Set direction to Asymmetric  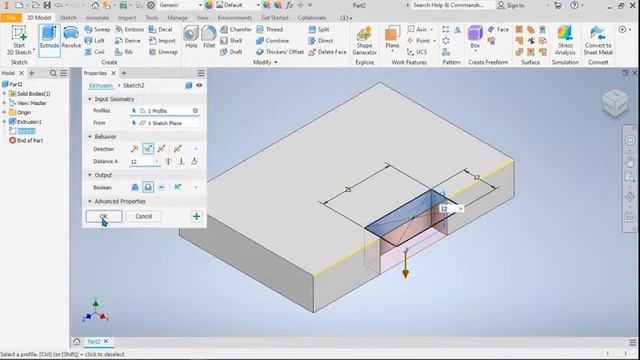click(177, 149)
